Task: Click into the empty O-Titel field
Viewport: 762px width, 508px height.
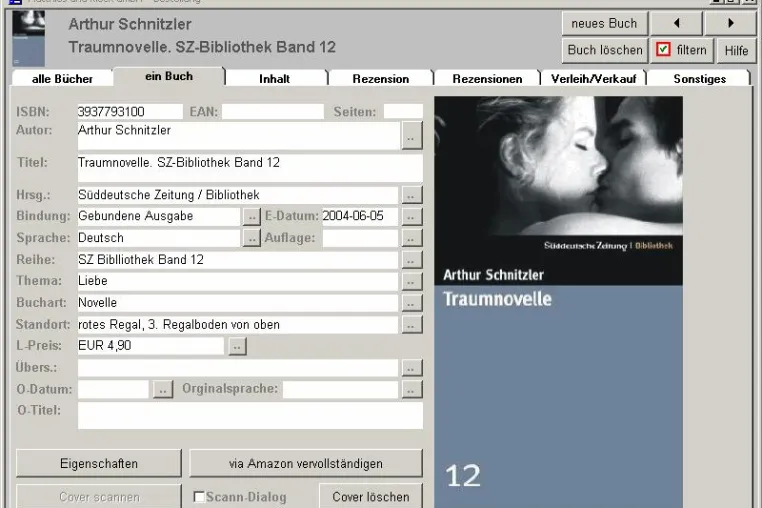Action: coord(250,416)
